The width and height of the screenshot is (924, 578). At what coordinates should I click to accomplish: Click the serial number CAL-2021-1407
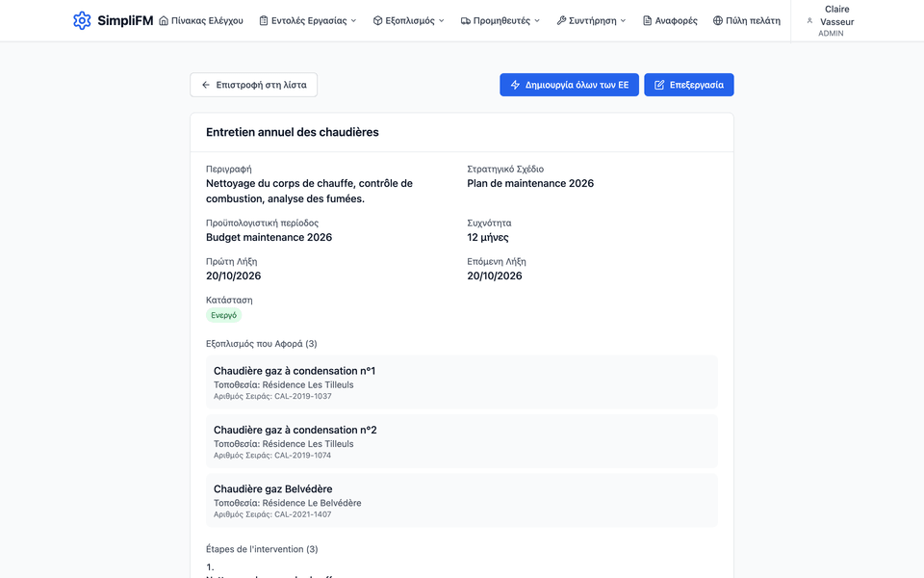pyautogui.click(x=303, y=514)
